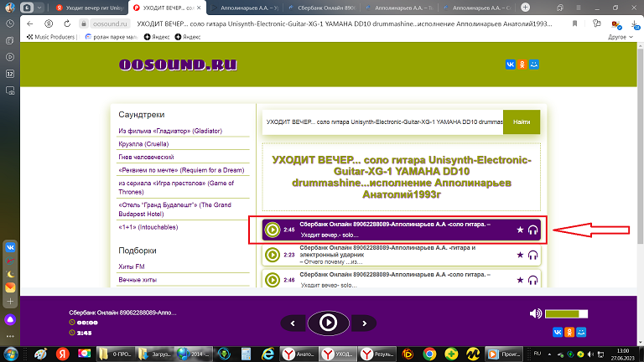Click the Найти search button
The height and width of the screenshot is (362, 644).
(x=522, y=122)
